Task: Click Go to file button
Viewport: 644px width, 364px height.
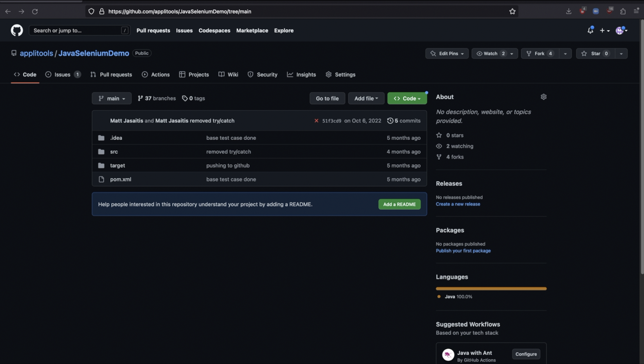Action: click(x=327, y=98)
